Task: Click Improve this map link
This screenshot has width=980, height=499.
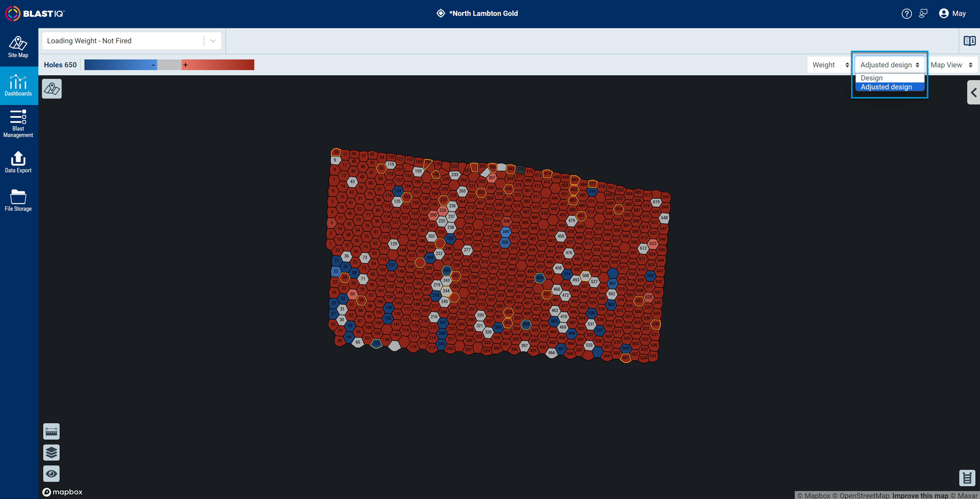Action: [921, 495]
